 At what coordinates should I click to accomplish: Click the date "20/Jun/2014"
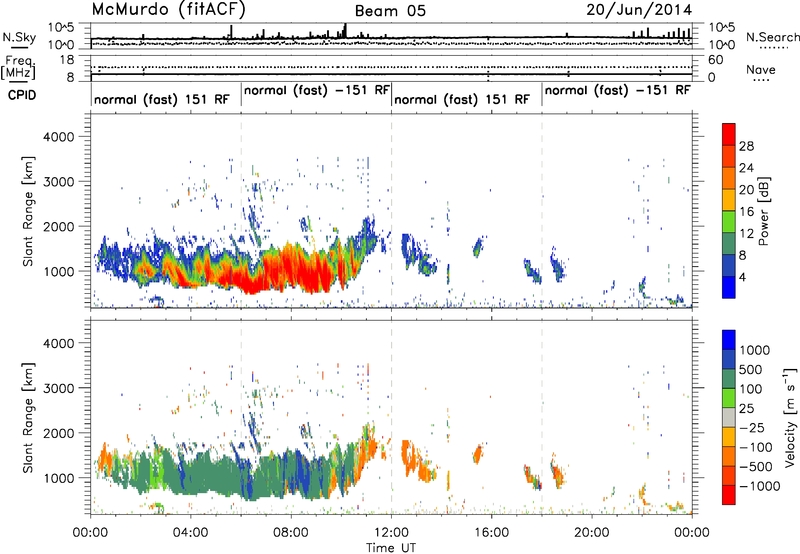click(639, 9)
